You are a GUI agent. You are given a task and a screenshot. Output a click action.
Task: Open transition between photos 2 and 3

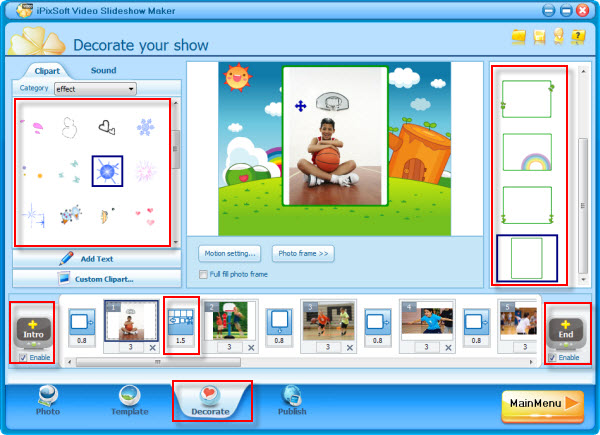point(279,327)
